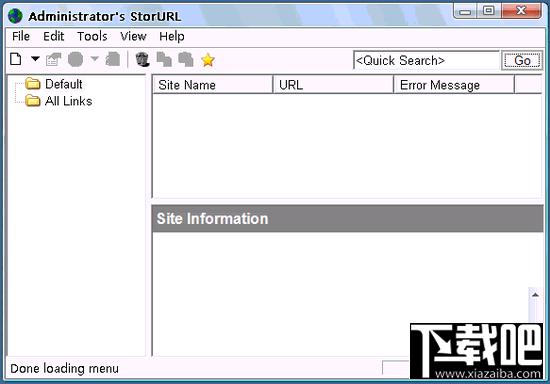The width and height of the screenshot is (550, 384).
Task: Click the yellow star favorites icon
Action: click(208, 60)
